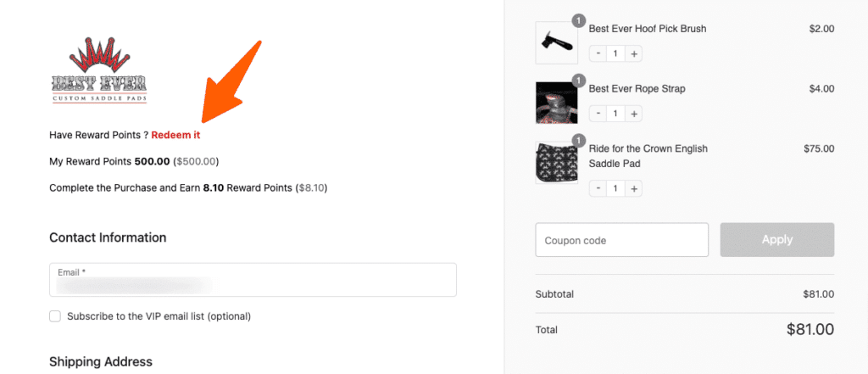The height and width of the screenshot is (374, 868).
Task: Click into the Coupon code field
Action: click(621, 240)
